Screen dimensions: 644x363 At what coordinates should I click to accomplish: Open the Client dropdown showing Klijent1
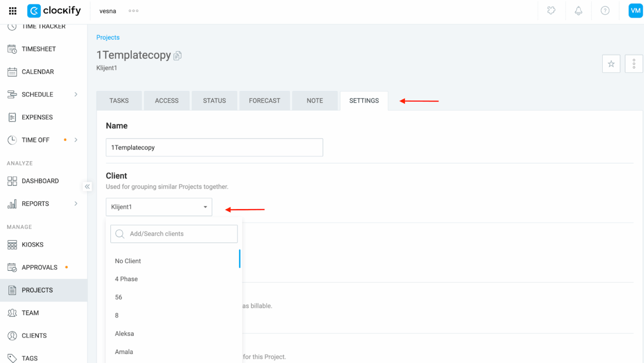pyautogui.click(x=158, y=207)
